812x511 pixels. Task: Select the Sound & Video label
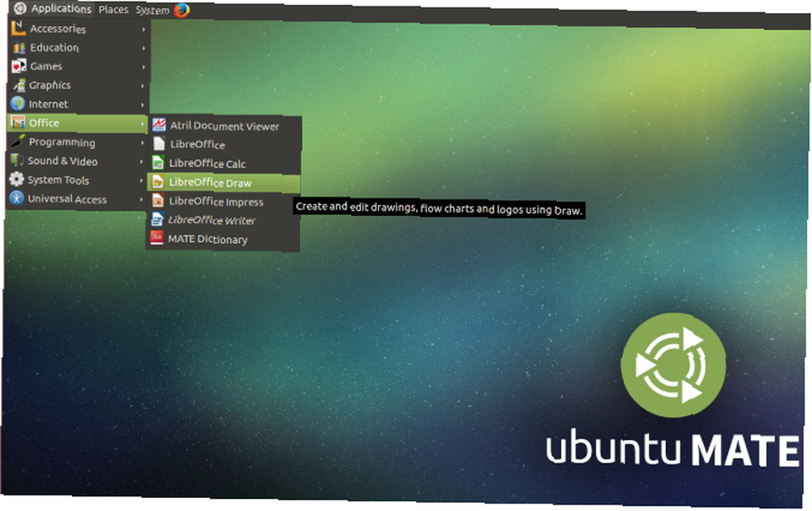click(63, 161)
